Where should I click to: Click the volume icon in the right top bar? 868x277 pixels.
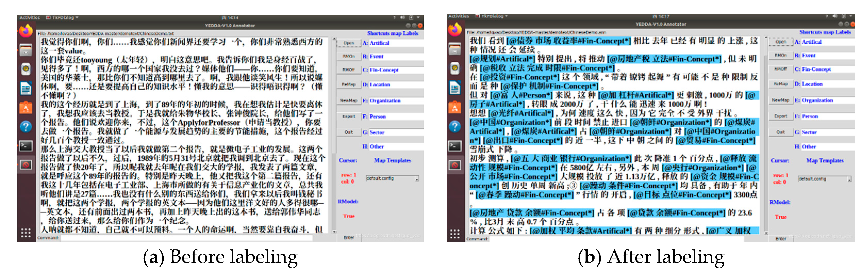pos(834,16)
